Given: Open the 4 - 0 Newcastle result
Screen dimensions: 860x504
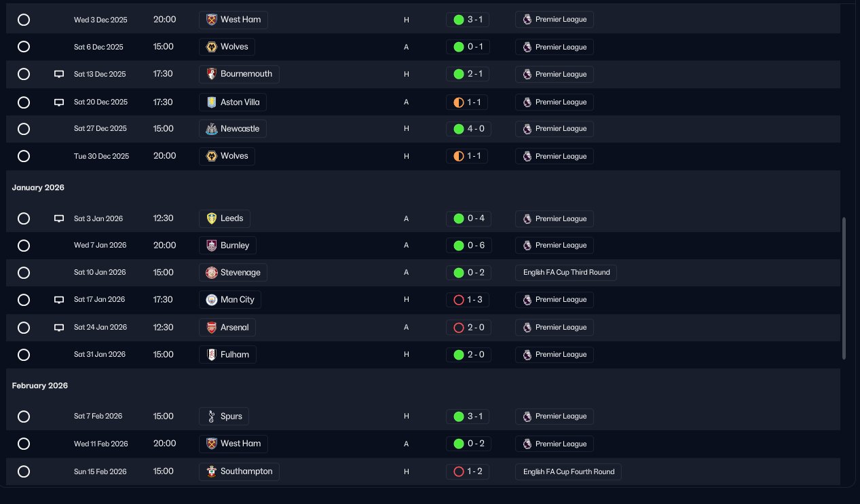Looking at the screenshot, I should 468,129.
